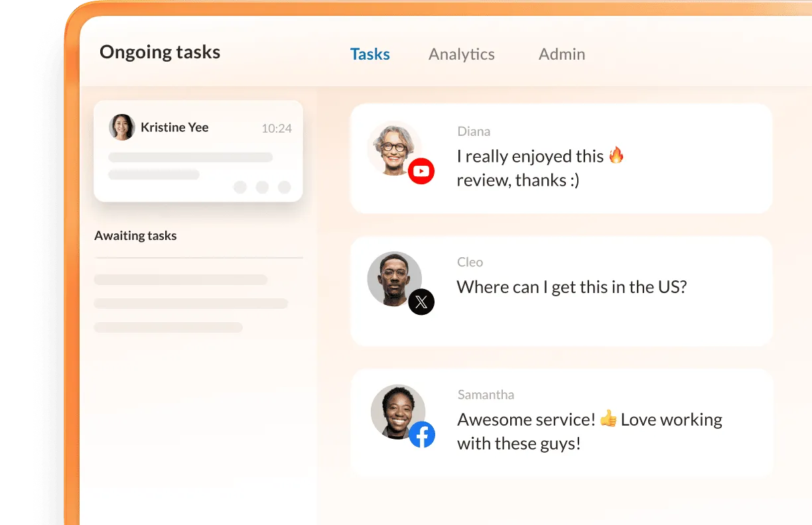
Task: Open the Facebook icon on Samantha's message
Action: (x=423, y=434)
